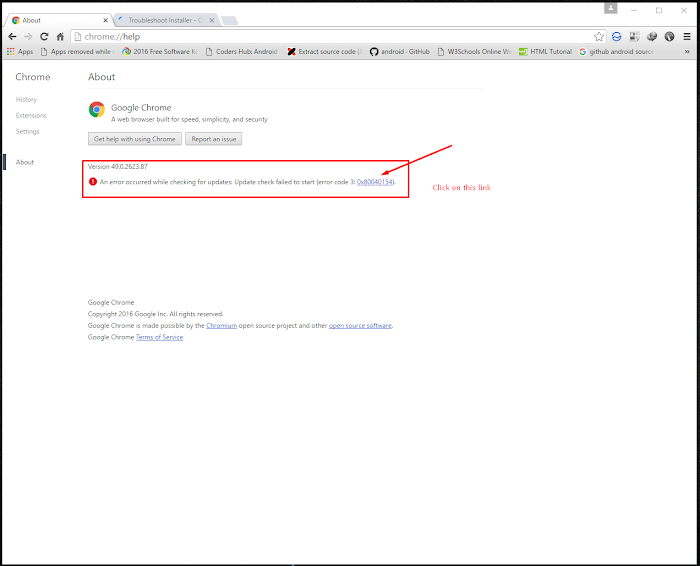Viewport: 700px width, 566px height.
Task: Click Get help with using Chrome
Action: (135, 139)
